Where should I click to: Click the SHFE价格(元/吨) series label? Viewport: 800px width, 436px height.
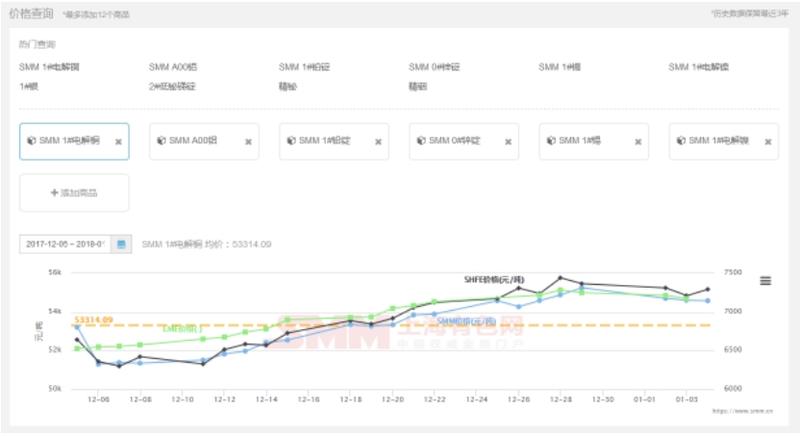tap(494, 279)
